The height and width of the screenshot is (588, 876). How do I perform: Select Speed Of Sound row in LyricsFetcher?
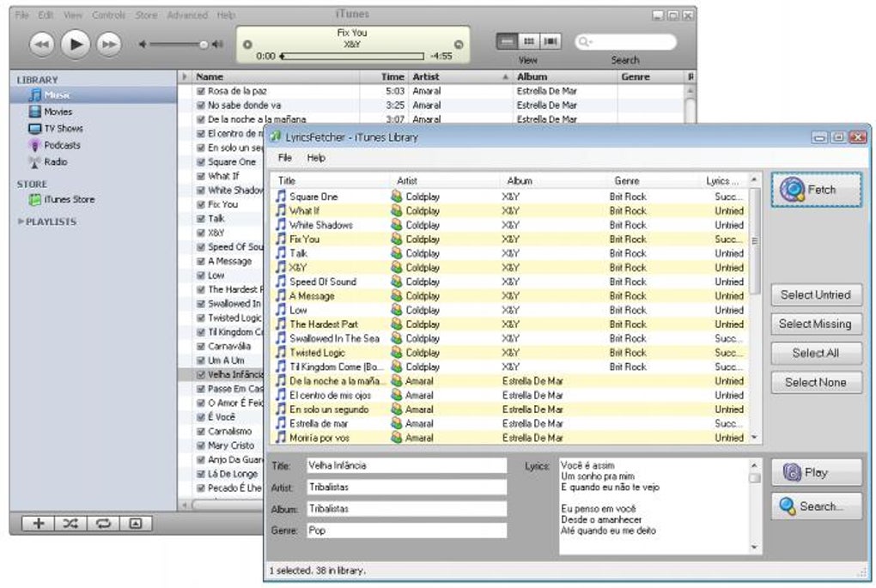point(510,282)
